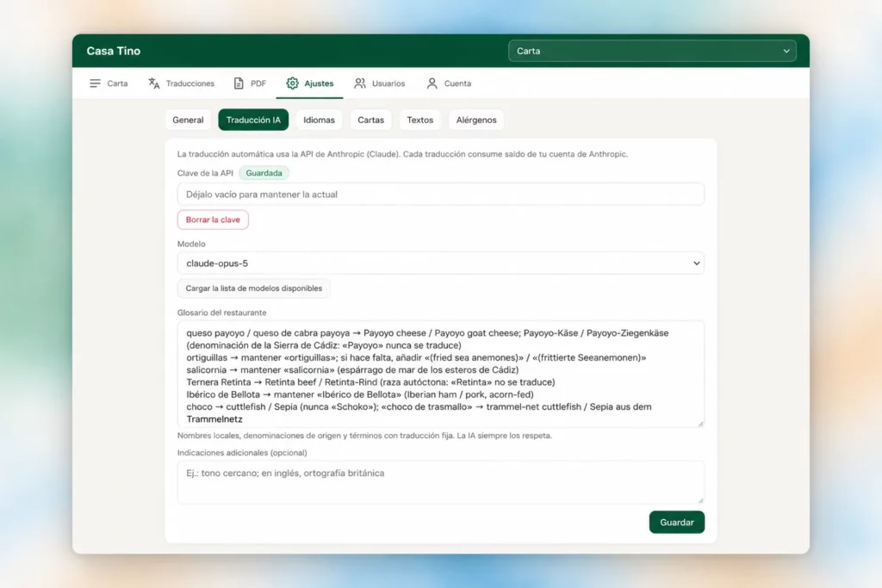This screenshot has width=882, height=588.
Task: Click Cargar la lista de modelos disponibles
Action: click(x=254, y=288)
